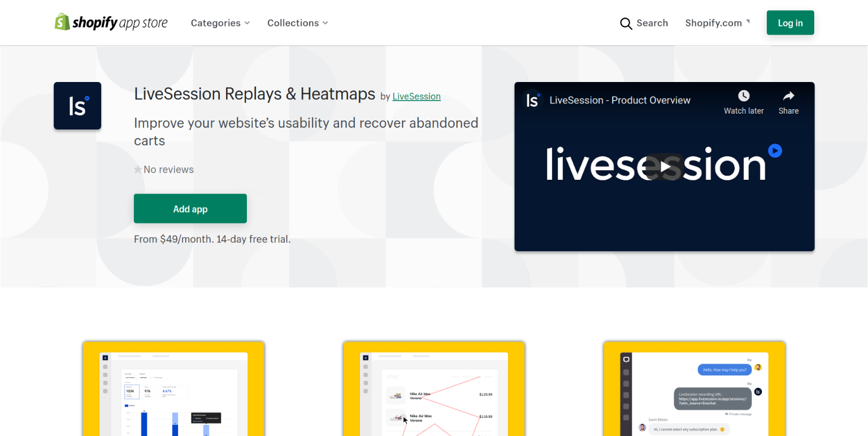Open the LiveSession developer link
Viewport: 868px width, 436px height.
tap(416, 96)
